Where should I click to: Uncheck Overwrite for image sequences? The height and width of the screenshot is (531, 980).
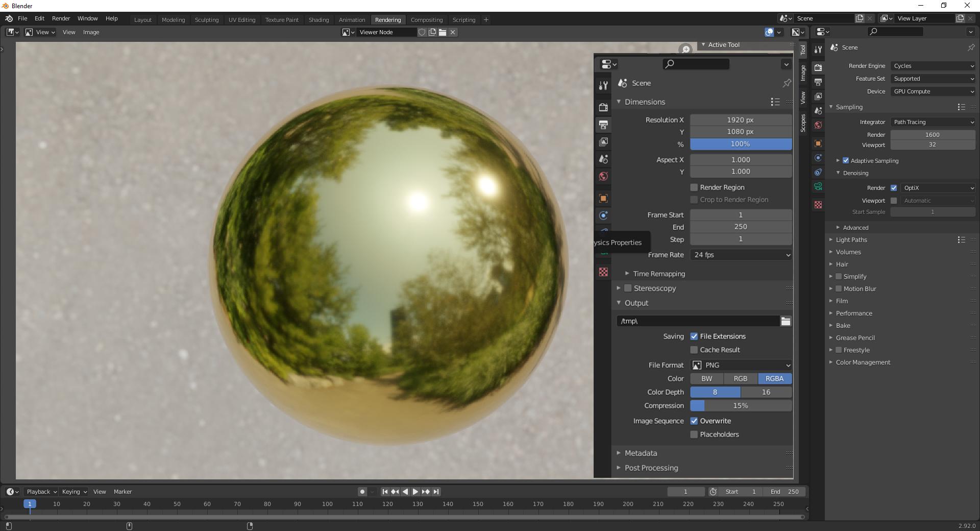694,421
